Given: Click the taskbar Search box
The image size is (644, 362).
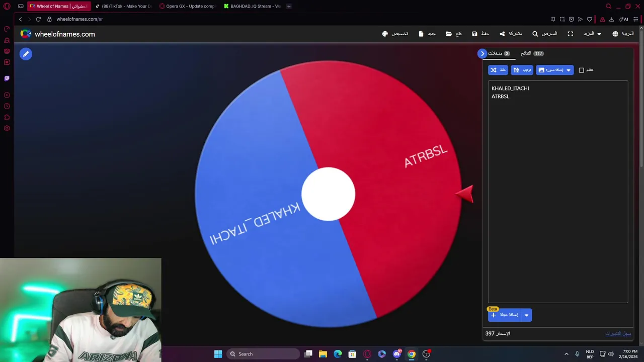Looking at the screenshot, I should point(263,354).
